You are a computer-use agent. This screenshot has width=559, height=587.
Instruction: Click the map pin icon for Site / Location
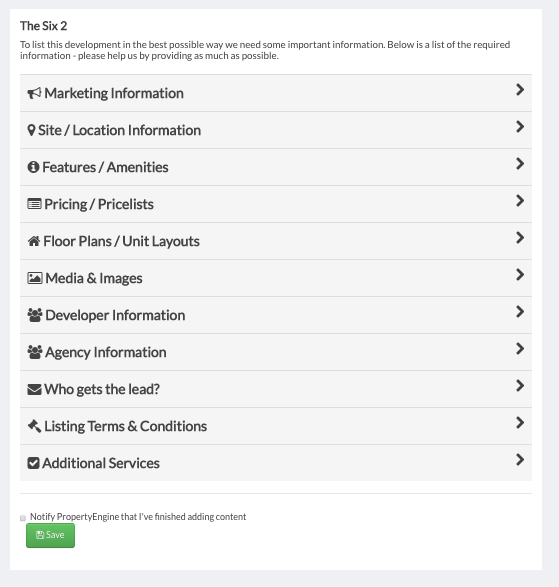pos(31,130)
